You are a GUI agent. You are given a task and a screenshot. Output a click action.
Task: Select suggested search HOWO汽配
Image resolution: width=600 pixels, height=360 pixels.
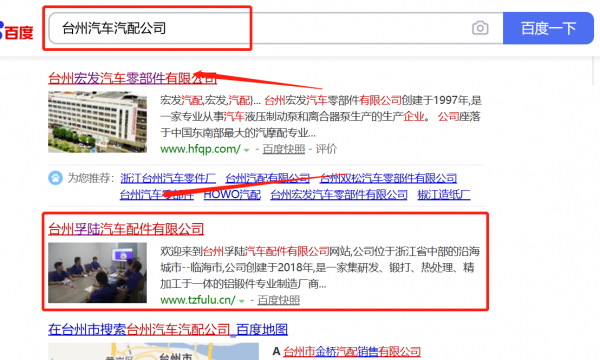[x=232, y=195]
